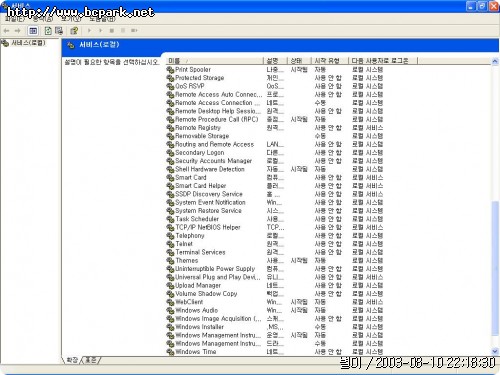Click the gear icon beside QoS RSVP
Image resolution: width=500 pixels, height=375 pixels.
170,86
